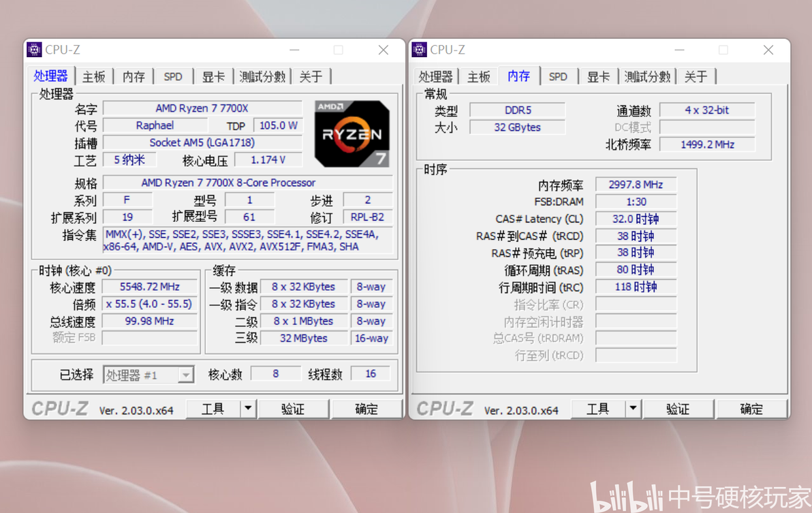Click the 80 时钟 tRAS value
Image resolution: width=812 pixels, height=513 pixels.
coord(636,270)
